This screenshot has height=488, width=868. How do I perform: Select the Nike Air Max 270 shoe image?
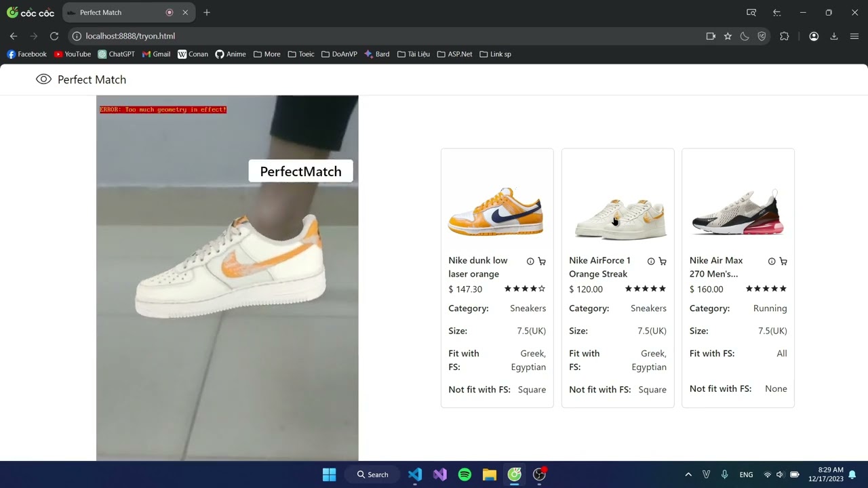[738, 213]
